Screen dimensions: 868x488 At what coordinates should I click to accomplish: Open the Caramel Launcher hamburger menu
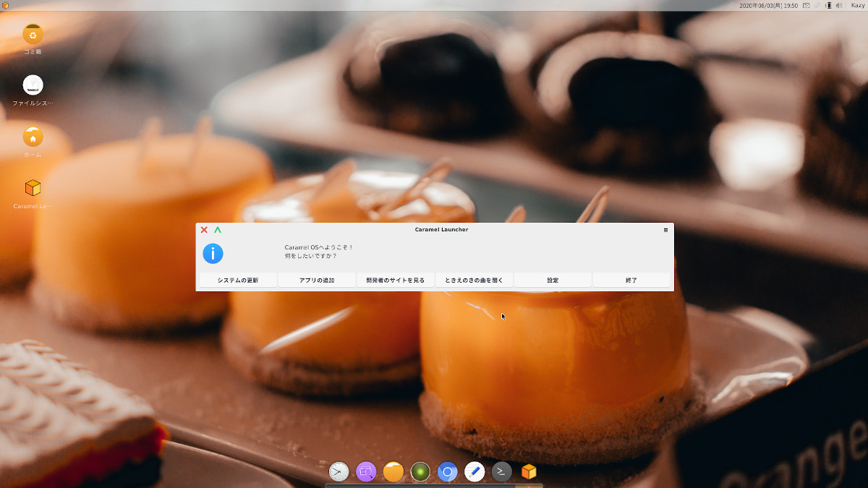(665, 230)
